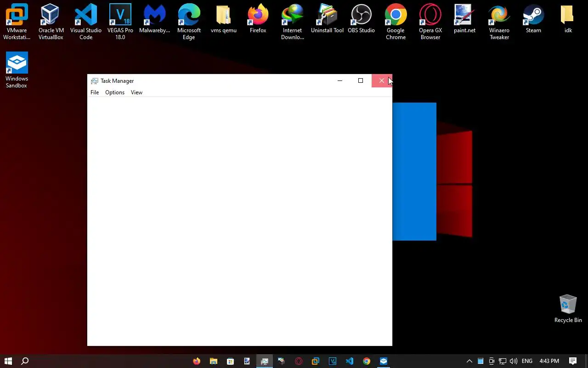Select the Windows Sandbox desktop shortcut

click(x=17, y=70)
